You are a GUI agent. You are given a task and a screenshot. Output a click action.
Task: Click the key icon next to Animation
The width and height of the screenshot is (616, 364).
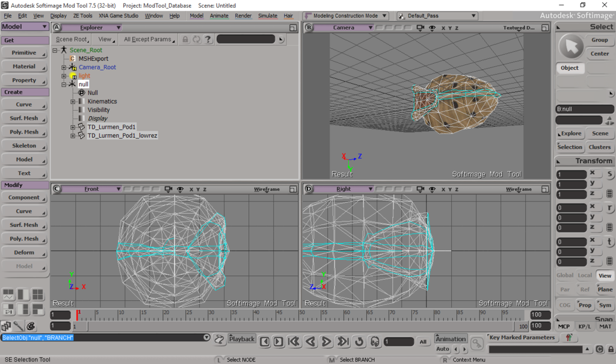(x=476, y=344)
